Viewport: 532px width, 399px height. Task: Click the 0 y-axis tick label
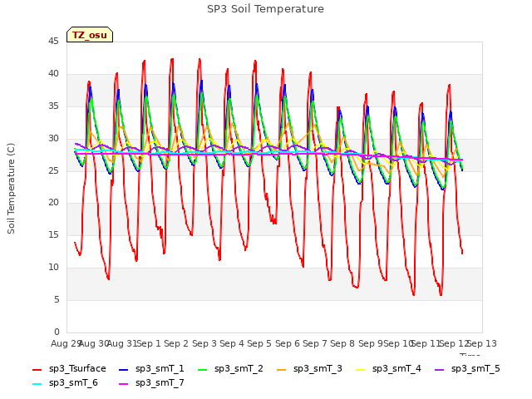(x=57, y=332)
